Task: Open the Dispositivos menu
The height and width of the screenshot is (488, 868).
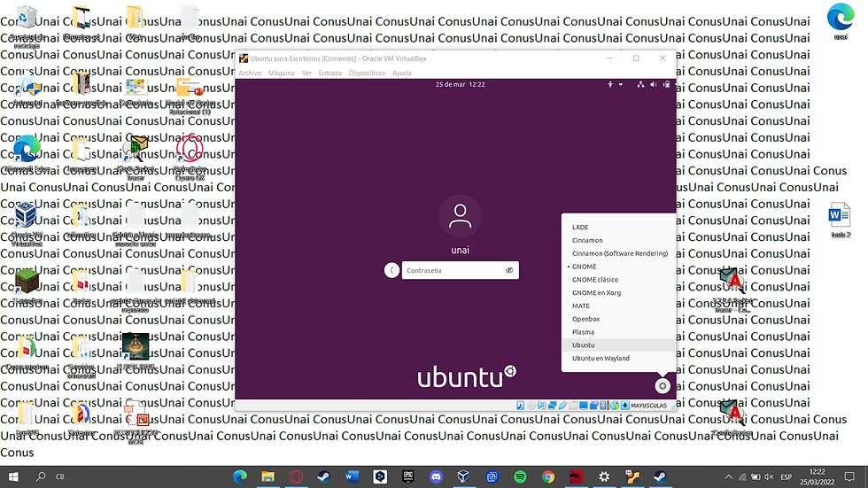Action: pyautogui.click(x=367, y=73)
